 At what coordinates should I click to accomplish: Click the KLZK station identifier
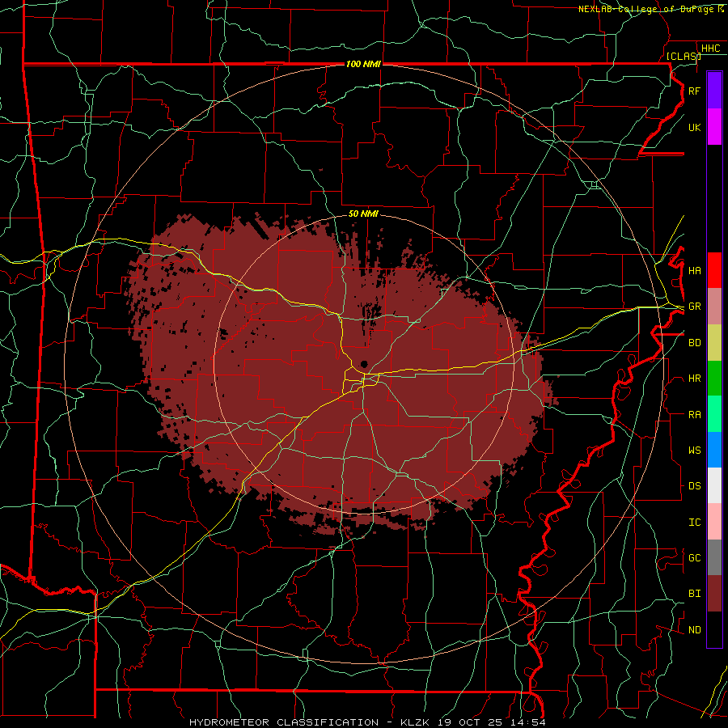point(417,722)
